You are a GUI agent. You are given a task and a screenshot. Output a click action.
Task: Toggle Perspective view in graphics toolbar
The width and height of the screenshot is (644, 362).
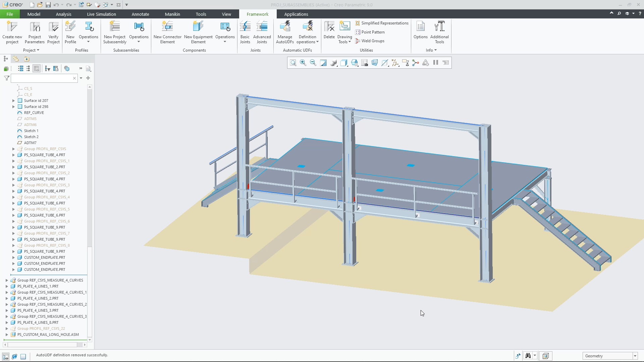click(x=375, y=63)
